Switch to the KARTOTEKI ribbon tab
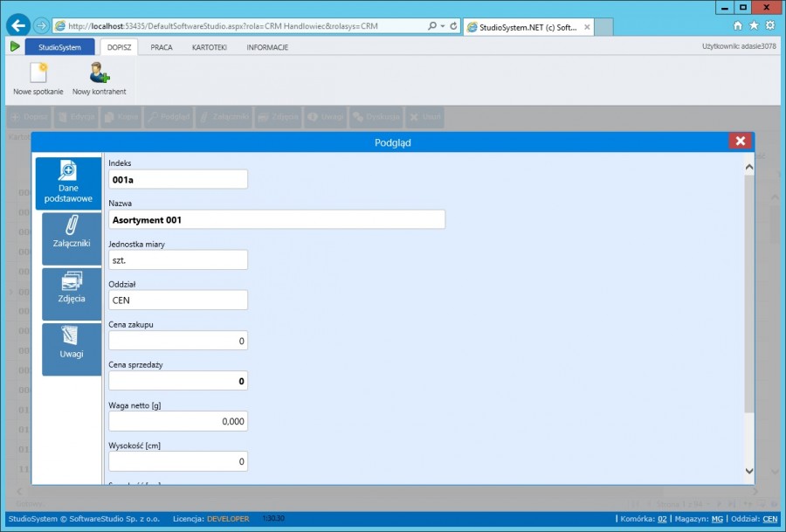Screen dimensions: 786x532 [x=210, y=47]
